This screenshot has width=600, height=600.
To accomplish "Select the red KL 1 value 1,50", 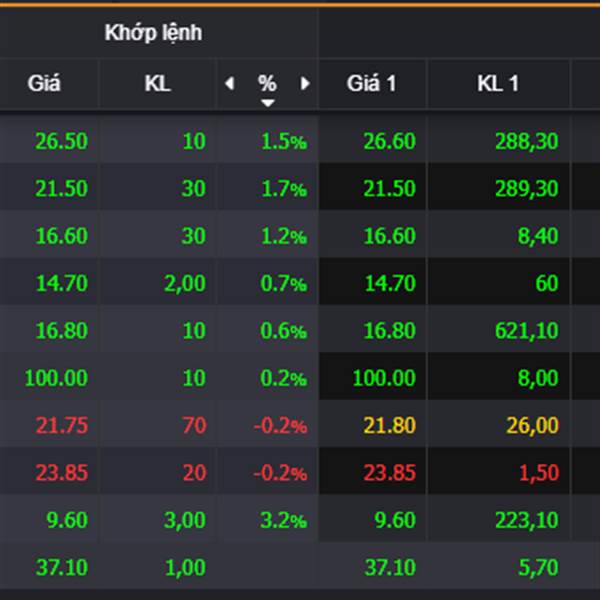I will [x=538, y=472].
